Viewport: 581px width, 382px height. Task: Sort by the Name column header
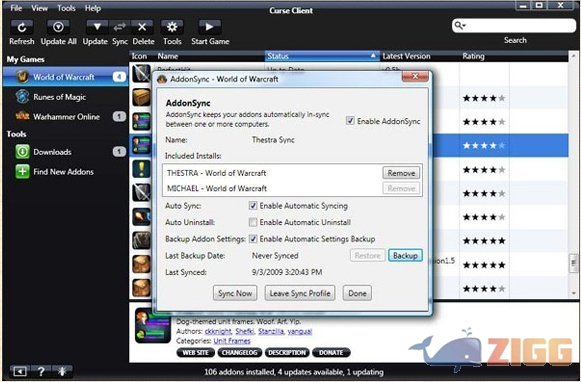pos(209,56)
